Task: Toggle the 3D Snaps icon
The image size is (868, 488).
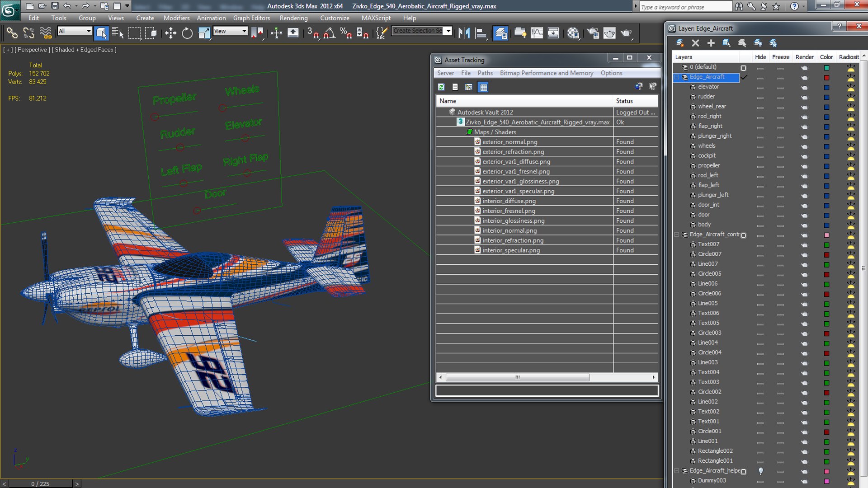Action: (313, 33)
